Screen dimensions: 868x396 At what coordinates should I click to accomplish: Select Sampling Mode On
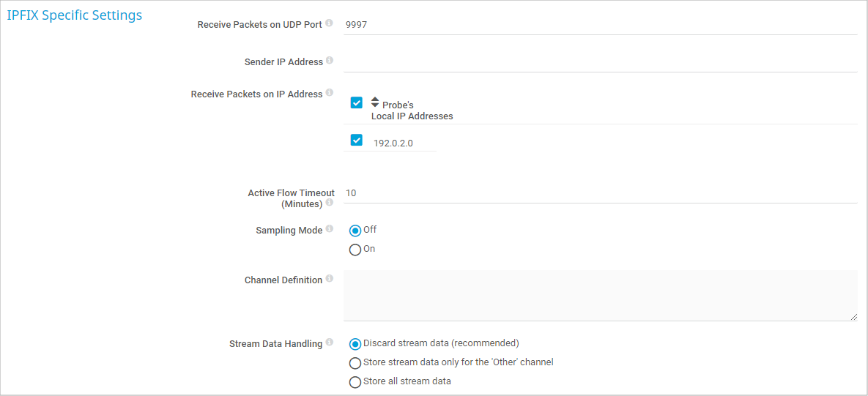[x=355, y=250]
